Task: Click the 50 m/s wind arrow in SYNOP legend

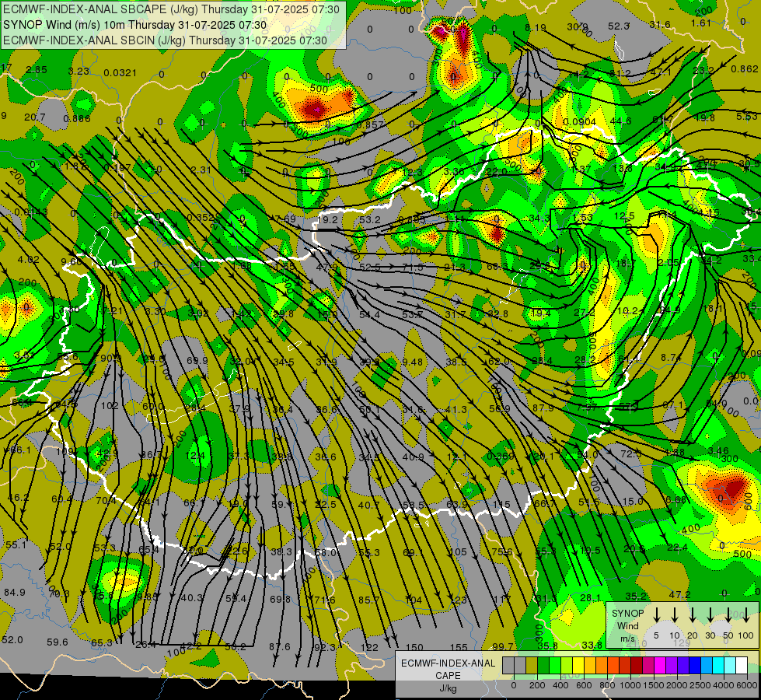Action: (728, 615)
